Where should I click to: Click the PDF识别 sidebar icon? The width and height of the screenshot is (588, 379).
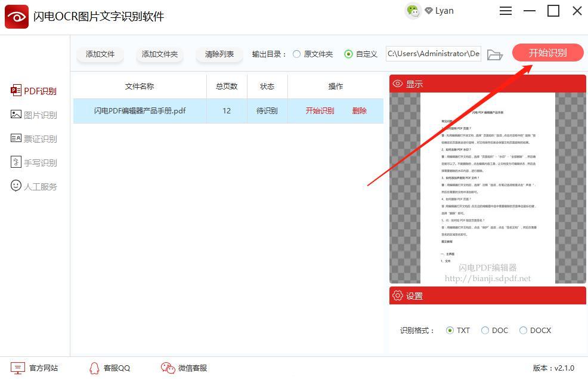pos(16,91)
